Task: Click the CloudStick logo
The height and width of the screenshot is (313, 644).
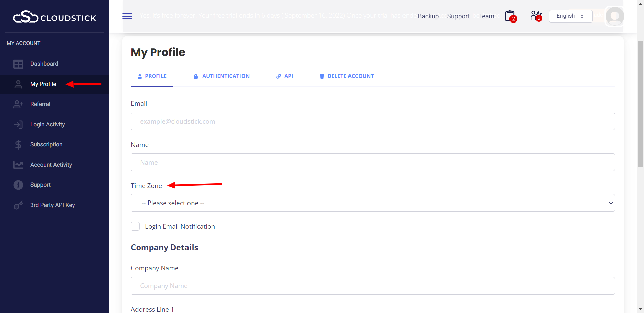Action: 54,17
